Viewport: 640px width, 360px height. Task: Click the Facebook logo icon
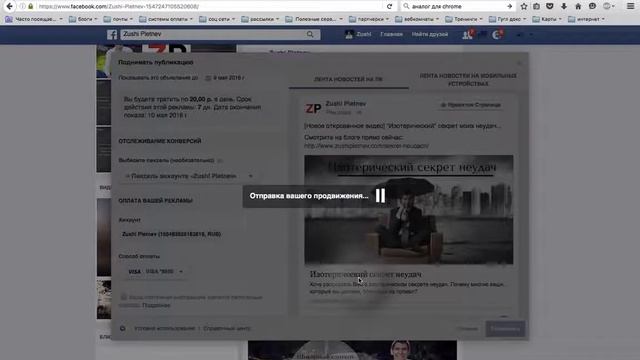[x=112, y=35]
